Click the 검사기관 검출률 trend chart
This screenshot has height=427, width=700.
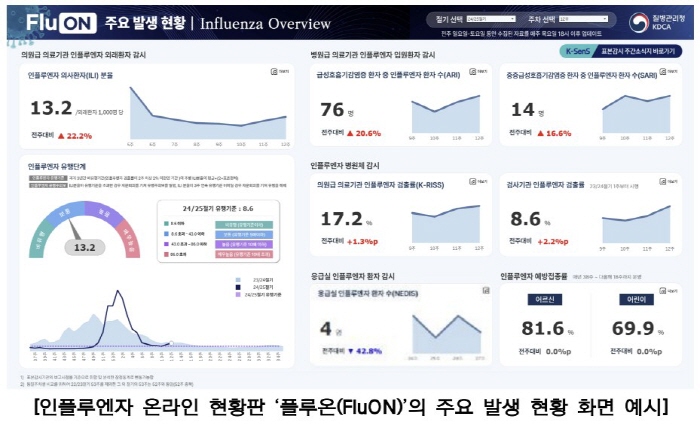pyautogui.click(x=636, y=224)
